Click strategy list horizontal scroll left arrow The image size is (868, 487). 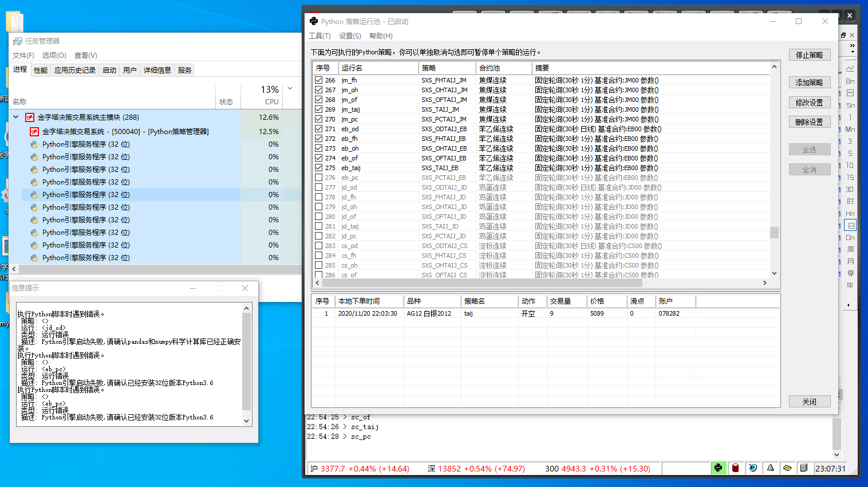tap(317, 283)
